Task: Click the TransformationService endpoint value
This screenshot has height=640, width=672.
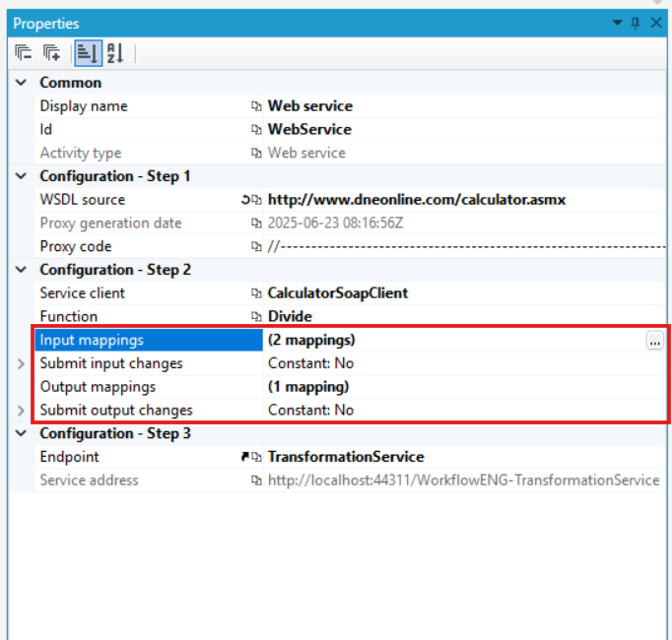Action: point(346,457)
